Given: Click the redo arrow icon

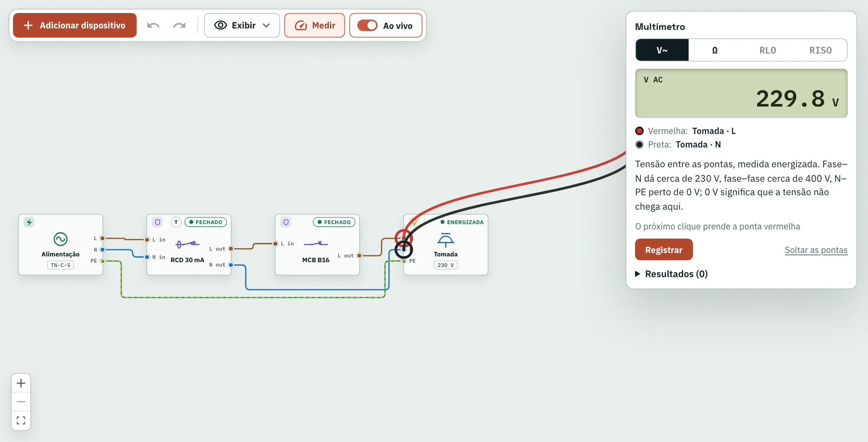Looking at the screenshot, I should pyautogui.click(x=179, y=26).
